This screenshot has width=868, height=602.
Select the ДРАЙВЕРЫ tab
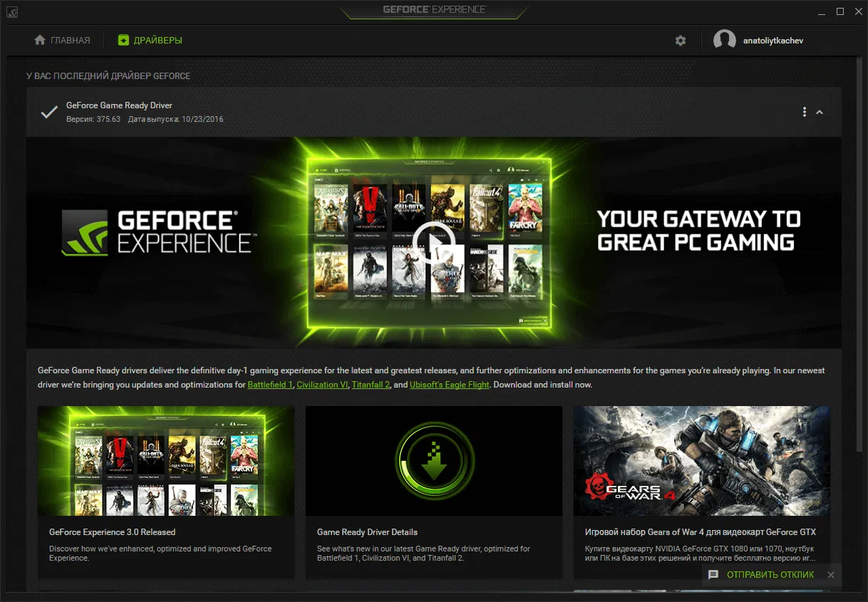150,40
